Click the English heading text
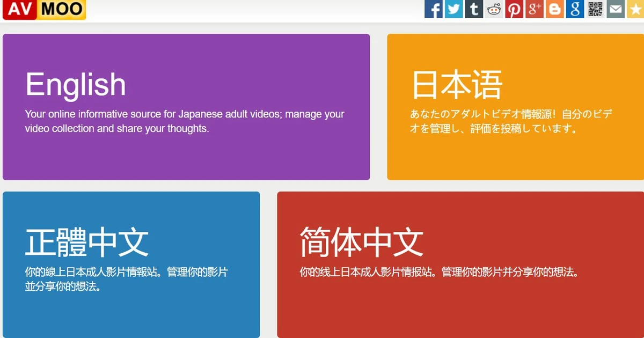Viewport: 644px width, 338px height. coord(76,84)
